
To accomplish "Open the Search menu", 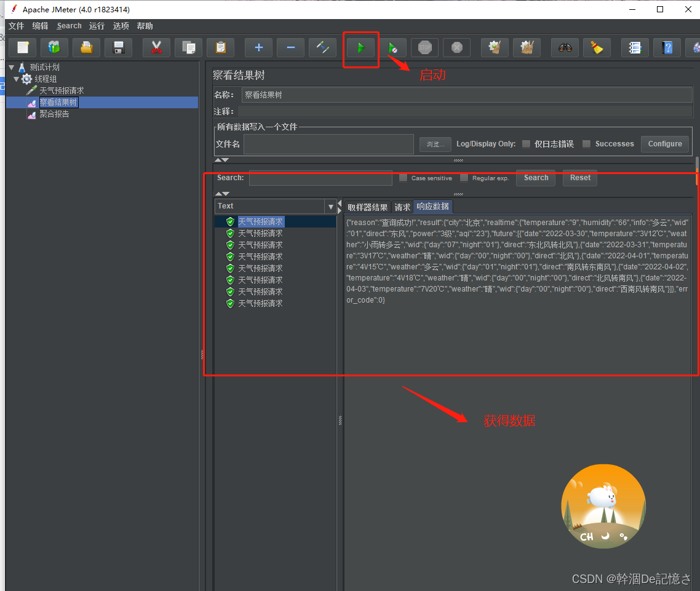I will [x=69, y=26].
